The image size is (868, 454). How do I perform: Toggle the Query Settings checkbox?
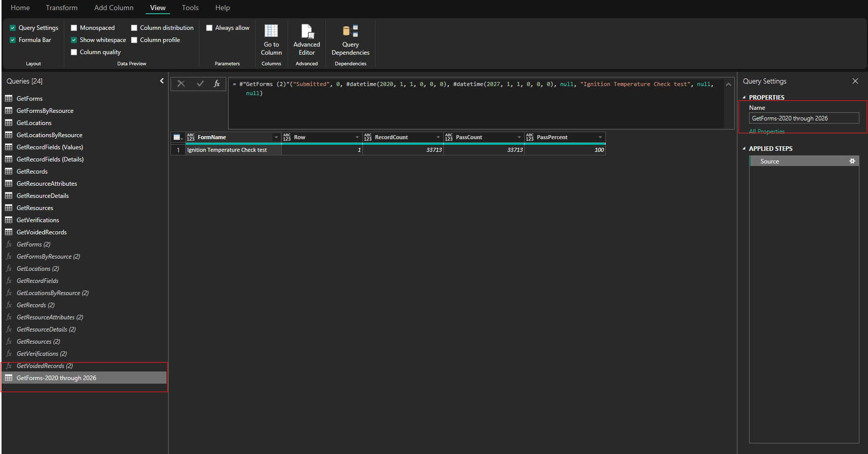click(13, 28)
